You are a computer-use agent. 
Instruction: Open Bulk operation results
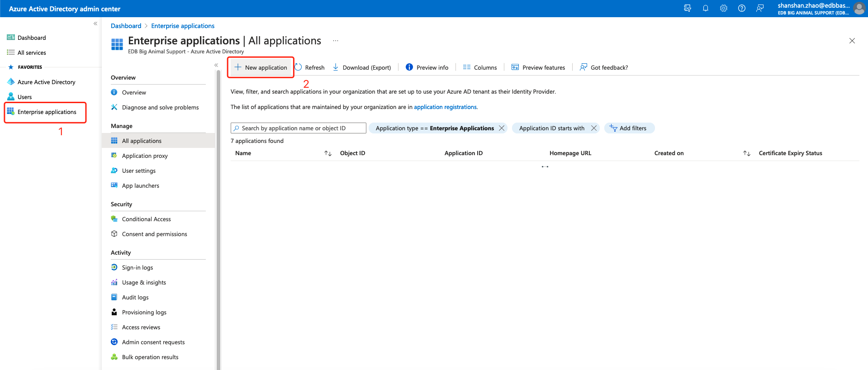click(150, 357)
